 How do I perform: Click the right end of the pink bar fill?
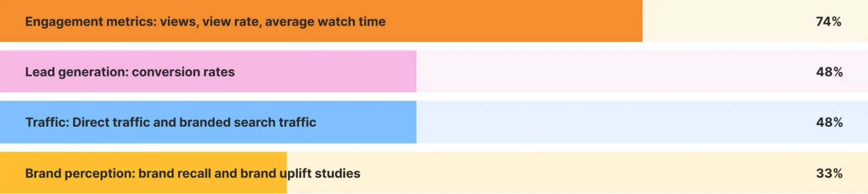point(412,72)
